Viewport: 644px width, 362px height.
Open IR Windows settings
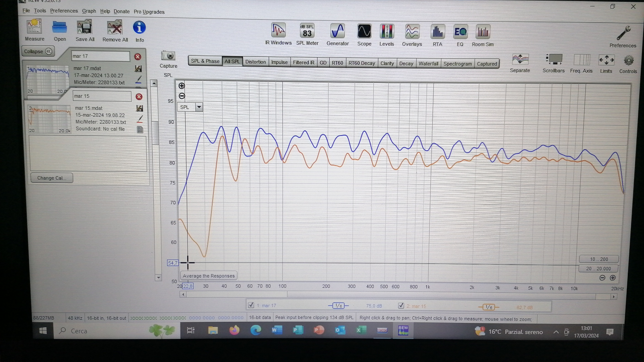pos(278,30)
